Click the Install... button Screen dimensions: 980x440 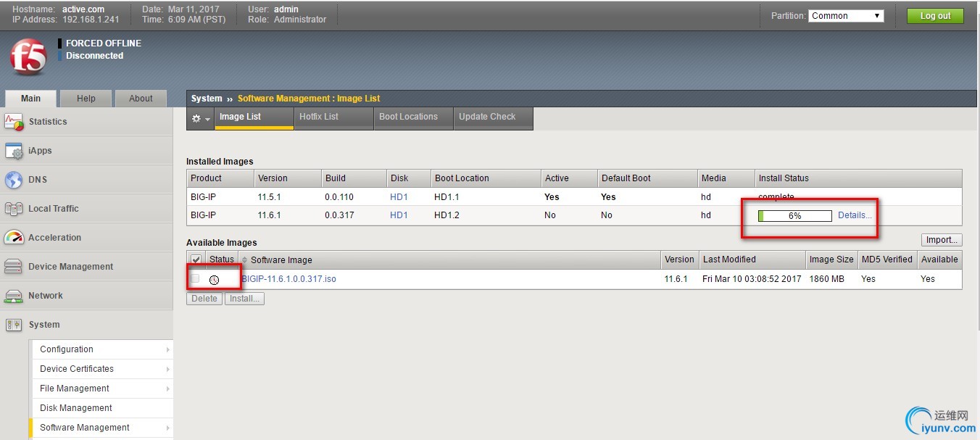point(245,299)
